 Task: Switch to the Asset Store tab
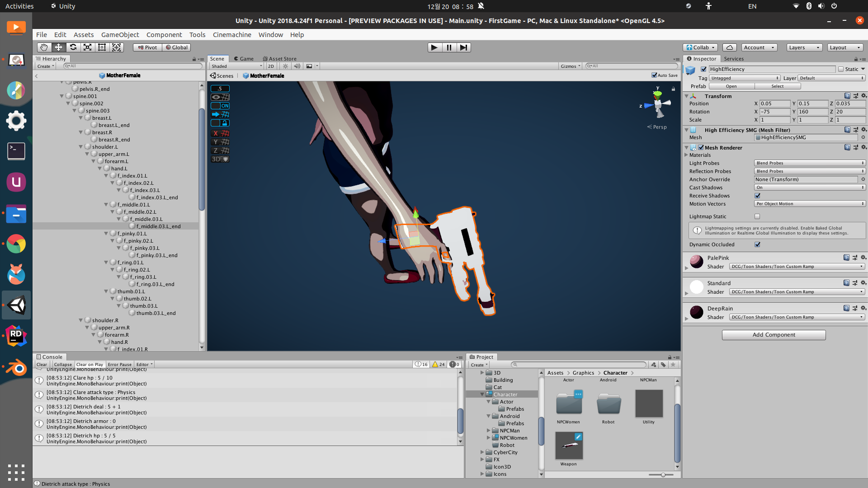tap(279, 59)
